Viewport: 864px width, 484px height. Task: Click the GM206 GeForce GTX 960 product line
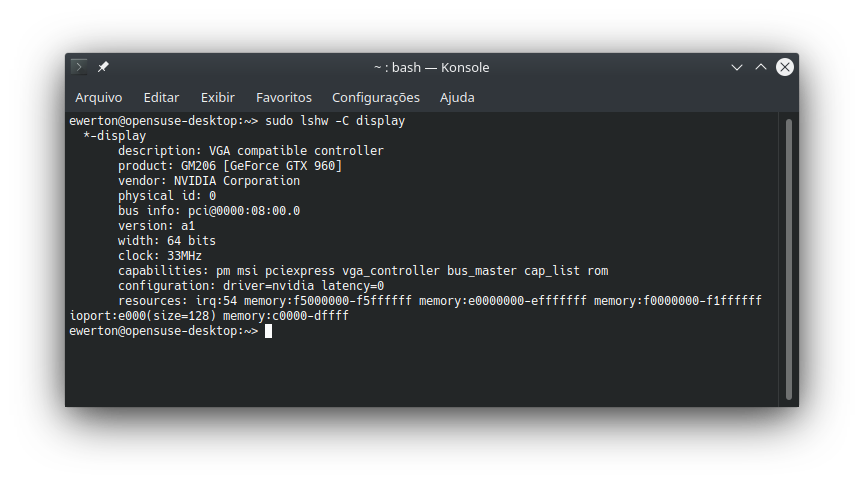(x=230, y=166)
